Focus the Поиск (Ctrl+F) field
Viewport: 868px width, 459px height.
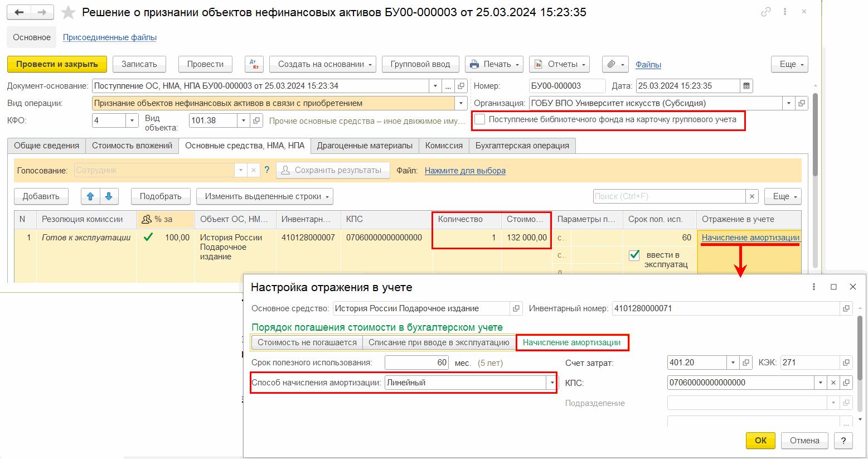(x=670, y=196)
